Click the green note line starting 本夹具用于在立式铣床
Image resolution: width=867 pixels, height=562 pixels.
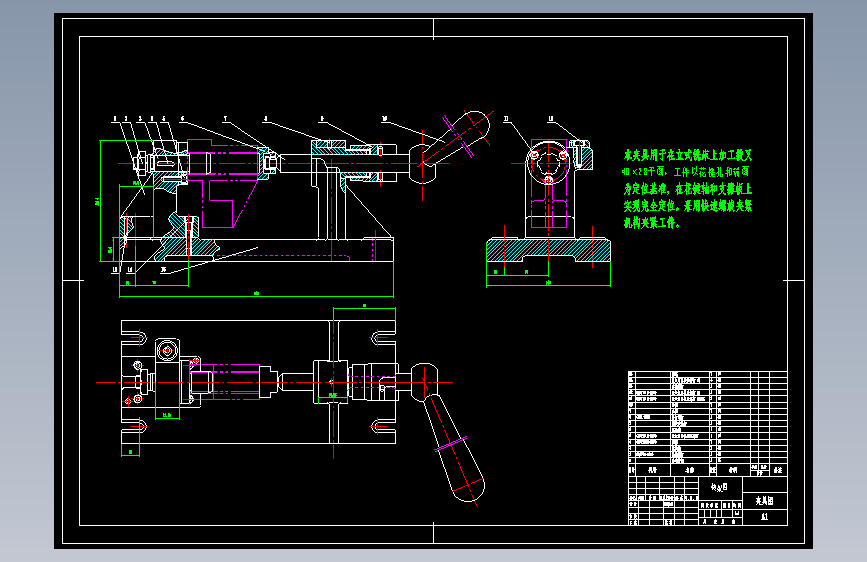pos(688,155)
